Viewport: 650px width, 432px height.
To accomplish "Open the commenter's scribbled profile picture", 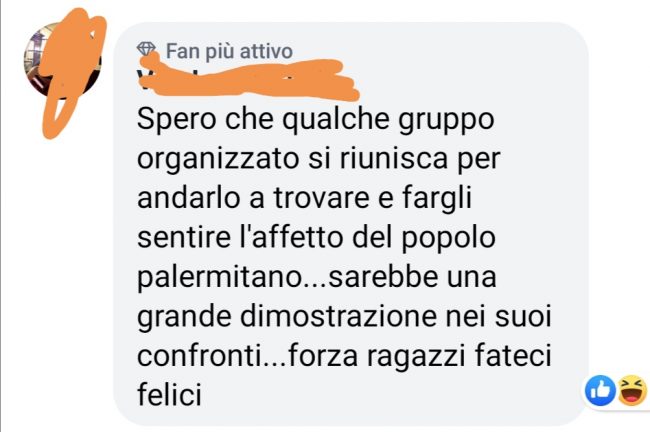I will tap(63, 61).
